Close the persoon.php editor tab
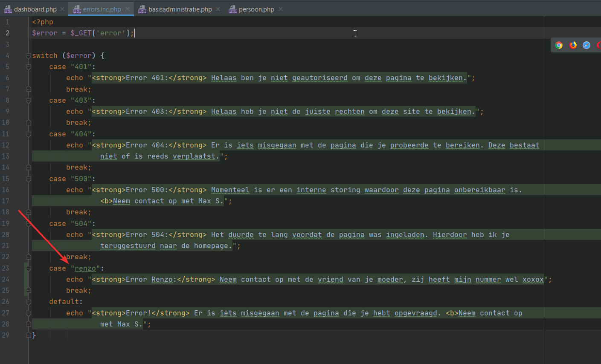 [x=281, y=9]
